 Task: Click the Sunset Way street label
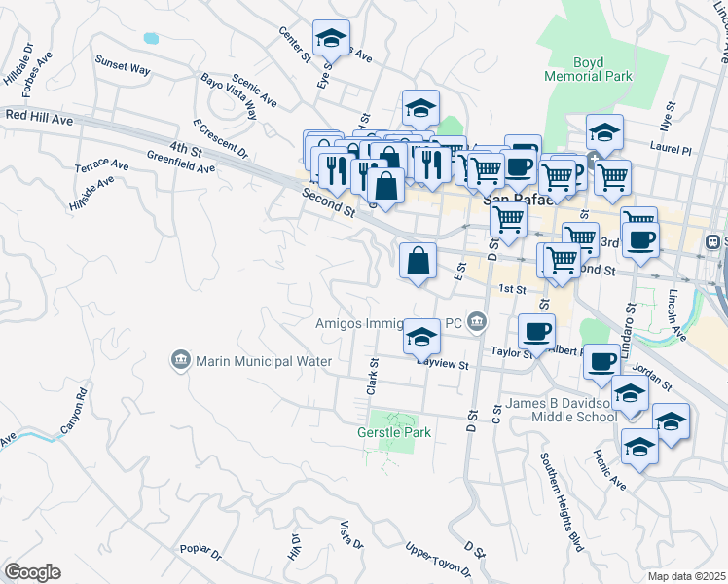tap(123, 65)
